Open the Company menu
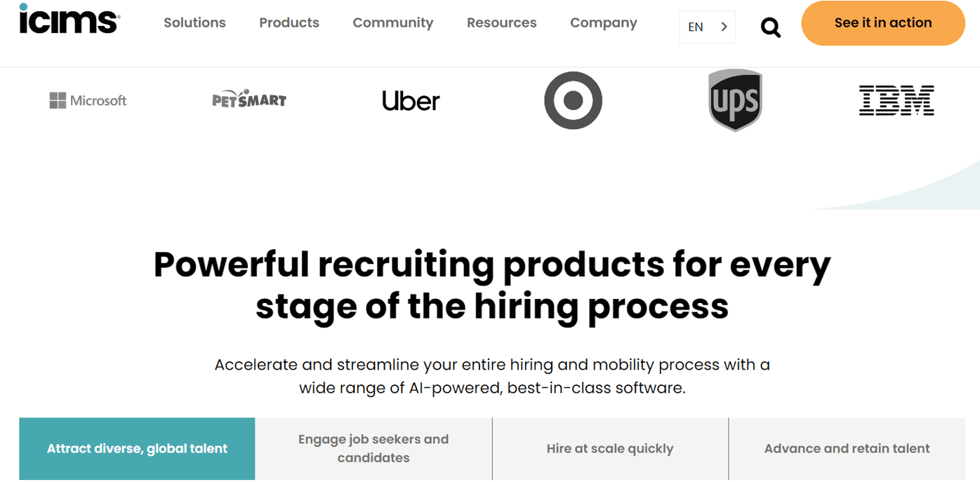The width and height of the screenshot is (980, 482). pyautogui.click(x=603, y=22)
